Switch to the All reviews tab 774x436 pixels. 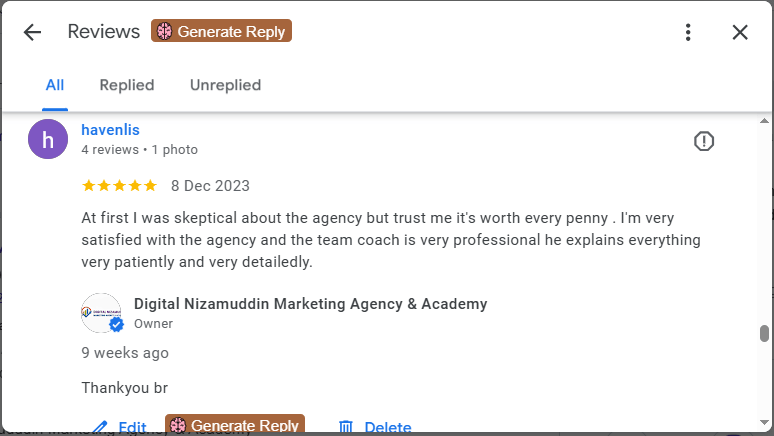coord(55,85)
